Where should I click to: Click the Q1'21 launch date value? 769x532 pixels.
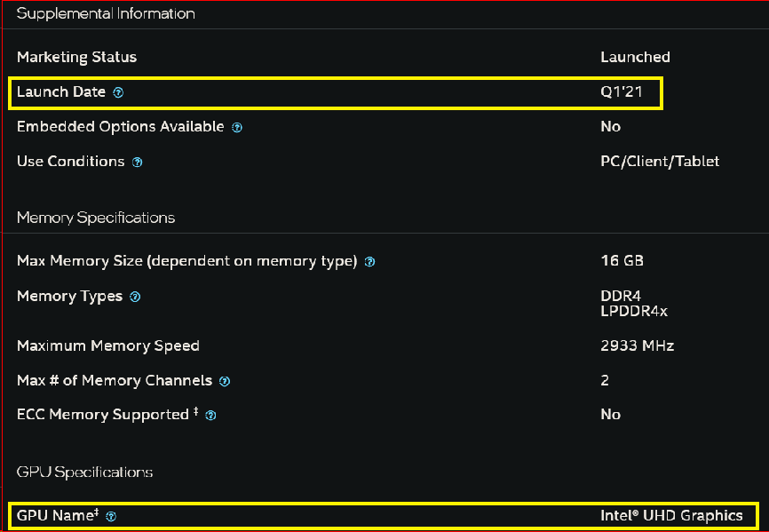621,92
